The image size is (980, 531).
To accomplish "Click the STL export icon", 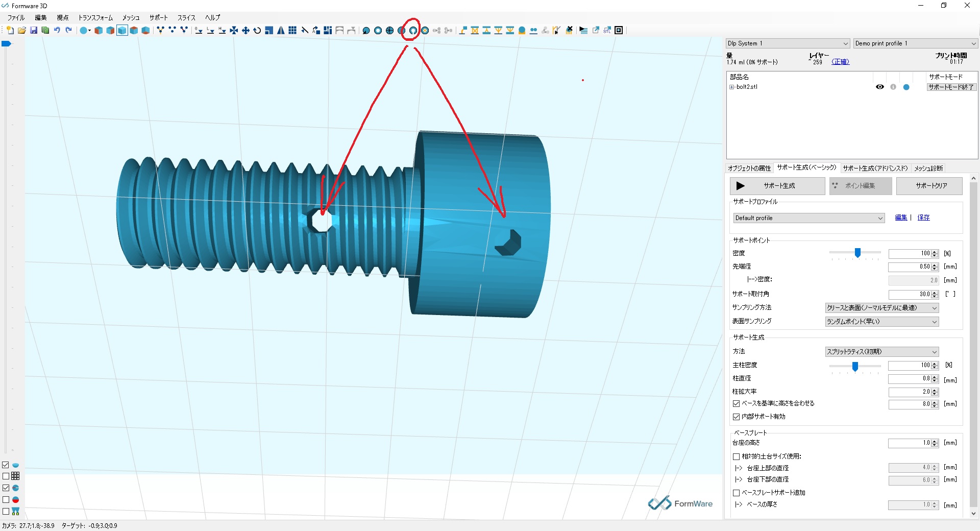I will 607,31.
